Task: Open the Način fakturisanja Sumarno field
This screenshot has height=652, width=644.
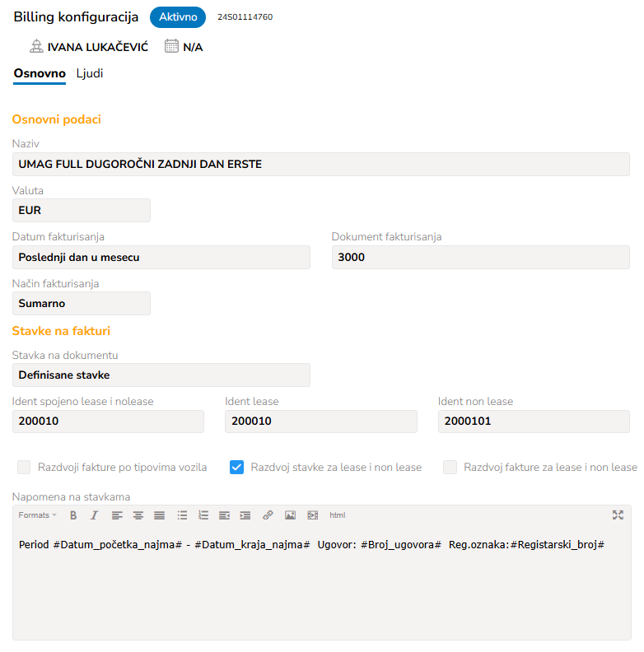Action: (82, 303)
